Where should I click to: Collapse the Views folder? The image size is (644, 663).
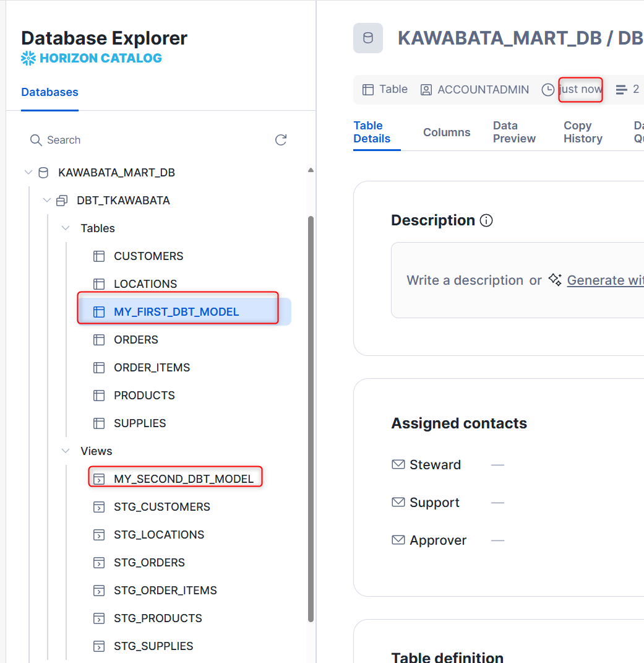point(66,451)
